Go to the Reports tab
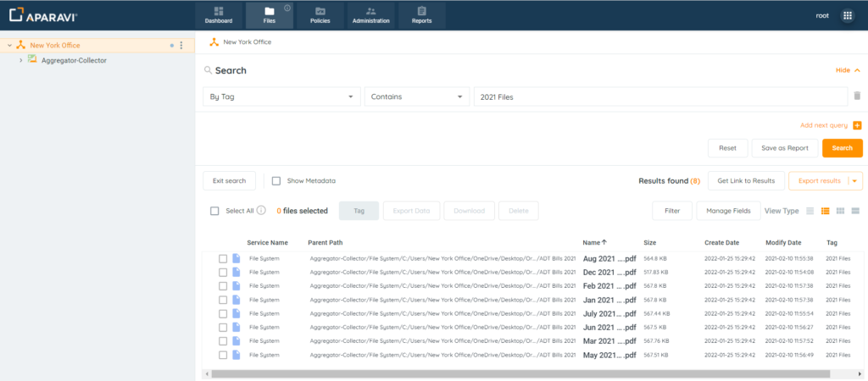Viewport: 868px width, 381px height. point(421,15)
